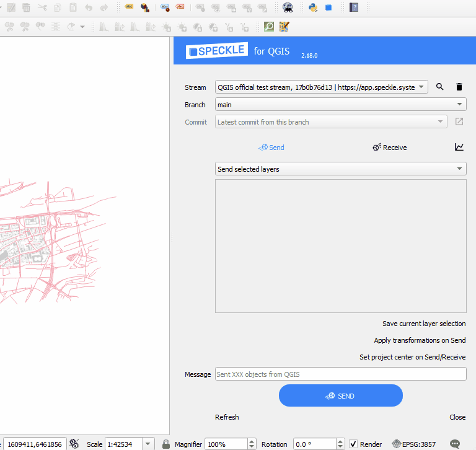476x450 pixels.
Task: Click the SPECKLE logo in the header
Action: click(x=217, y=50)
